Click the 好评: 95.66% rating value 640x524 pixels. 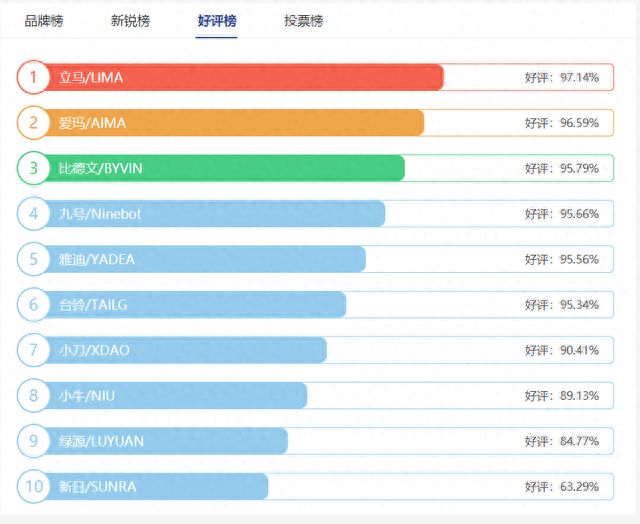coord(562,214)
